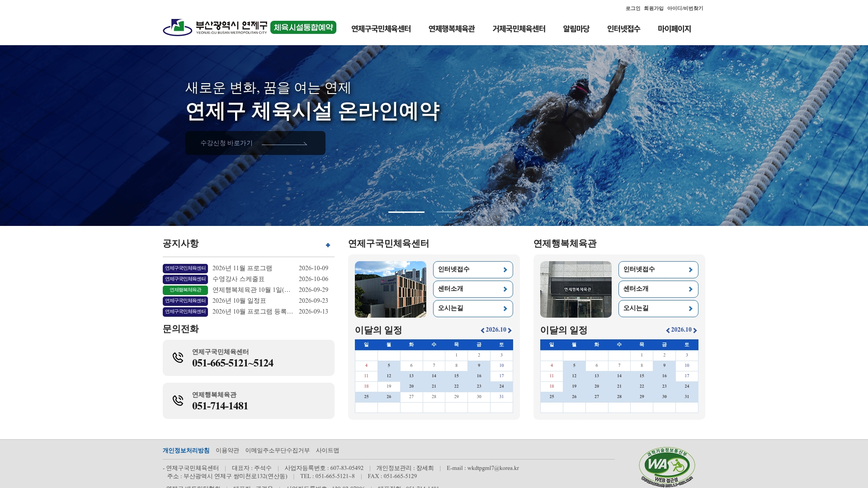Go to next month in 연제행복체육관 calendar
The height and width of the screenshot is (488, 868).
(695, 330)
